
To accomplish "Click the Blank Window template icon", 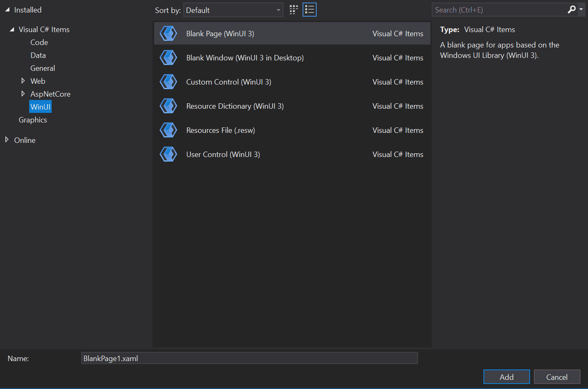I will (168, 58).
